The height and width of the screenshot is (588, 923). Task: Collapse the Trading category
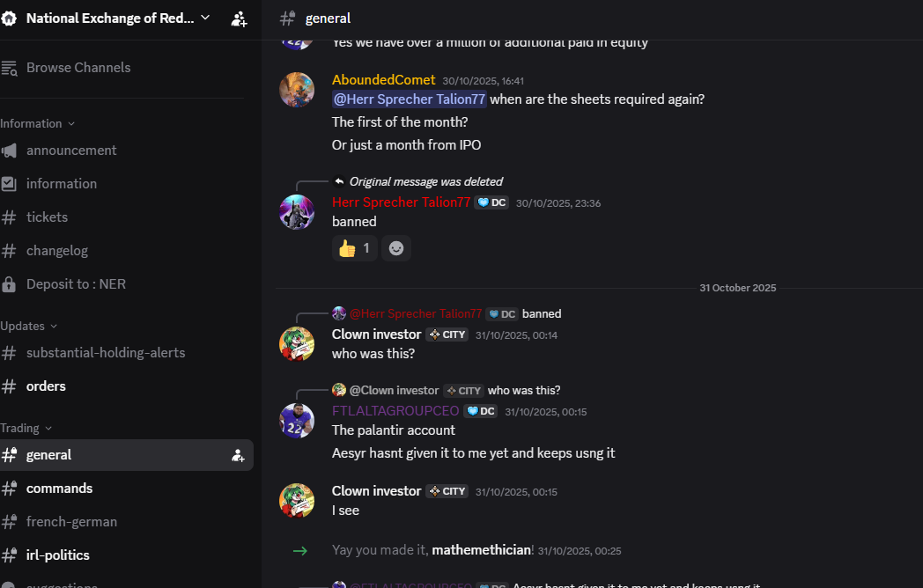(x=26, y=428)
